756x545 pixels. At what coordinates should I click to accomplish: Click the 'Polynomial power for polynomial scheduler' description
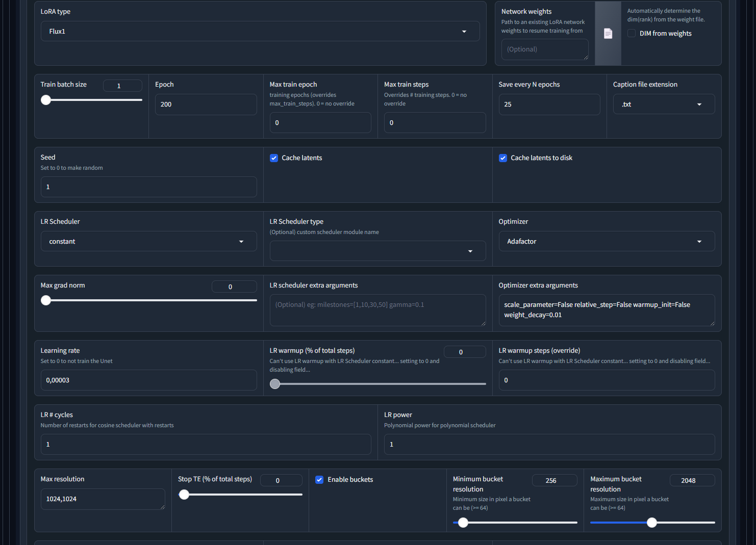coord(440,425)
